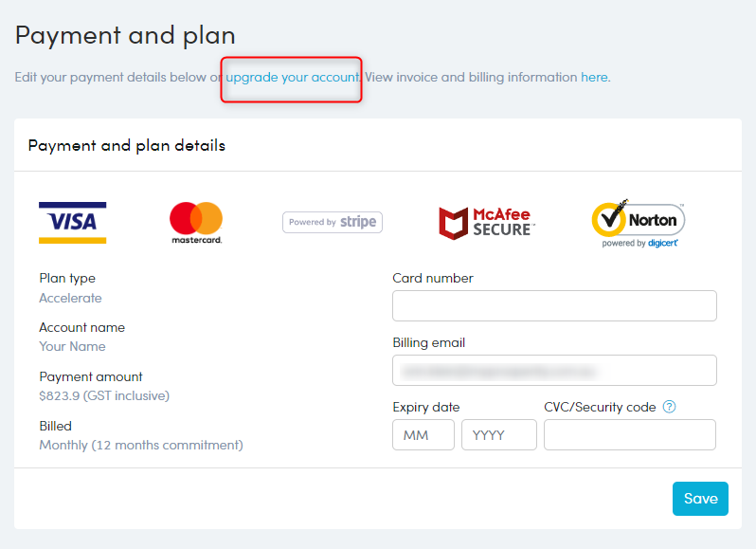Open the CVC help question mark icon
This screenshot has width=756, height=549.
click(x=669, y=407)
